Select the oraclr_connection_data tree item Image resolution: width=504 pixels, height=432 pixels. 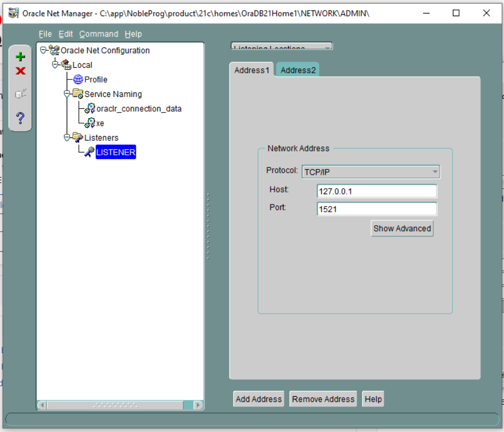tap(139, 108)
